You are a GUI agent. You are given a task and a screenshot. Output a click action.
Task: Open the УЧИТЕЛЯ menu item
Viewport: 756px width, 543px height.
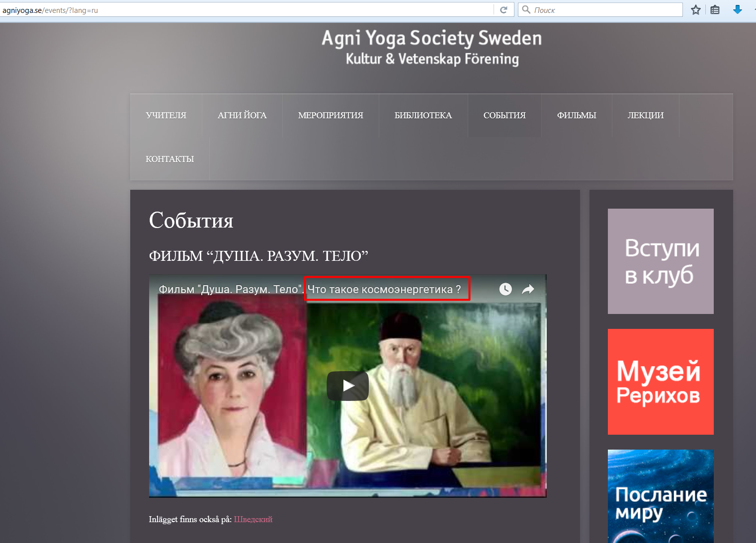pos(166,115)
